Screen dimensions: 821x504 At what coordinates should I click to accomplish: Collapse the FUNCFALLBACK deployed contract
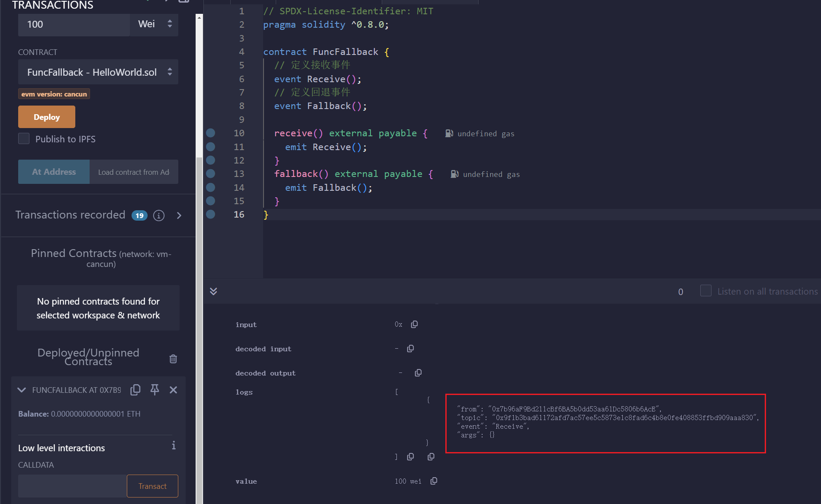click(22, 390)
